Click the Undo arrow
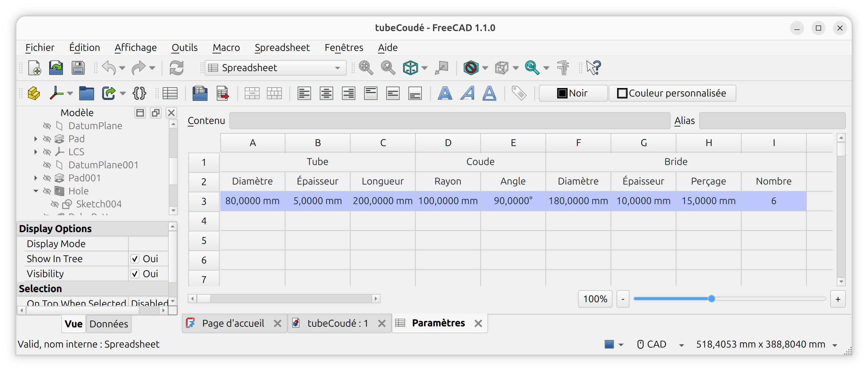The width and height of the screenshot is (868, 371). tap(109, 68)
